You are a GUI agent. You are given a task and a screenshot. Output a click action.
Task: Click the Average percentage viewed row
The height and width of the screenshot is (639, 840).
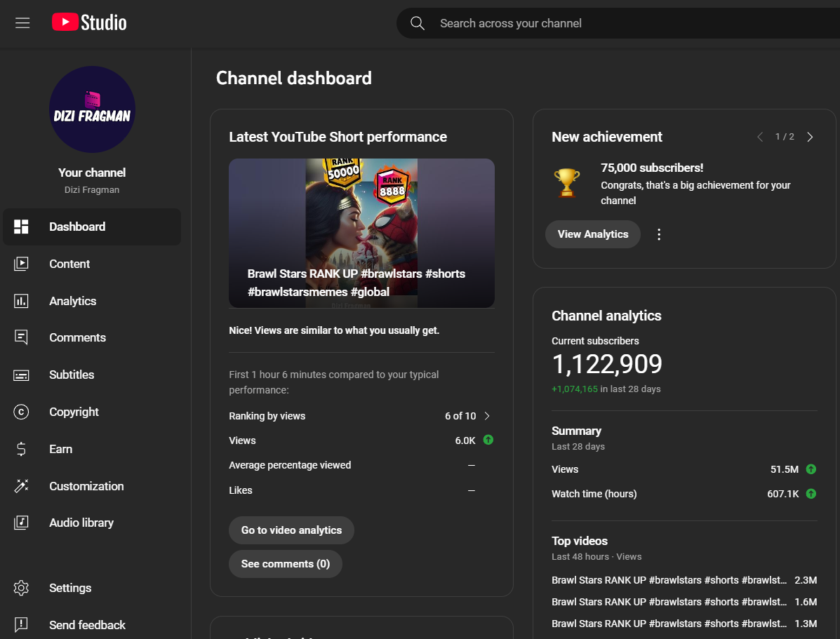[x=361, y=465]
